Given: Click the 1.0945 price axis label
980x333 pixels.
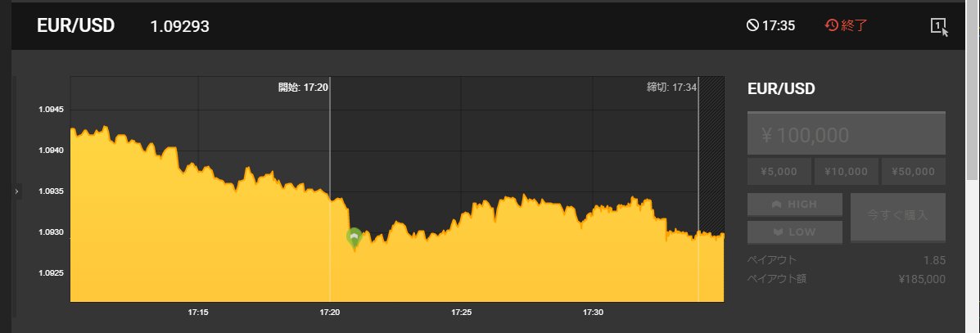Looking at the screenshot, I should click(52, 110).
